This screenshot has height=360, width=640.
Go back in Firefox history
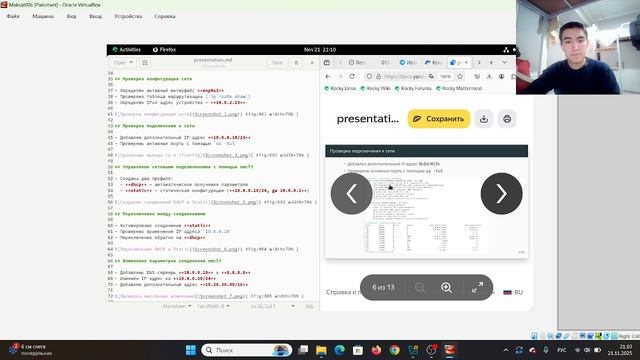(x=328, y=76)
